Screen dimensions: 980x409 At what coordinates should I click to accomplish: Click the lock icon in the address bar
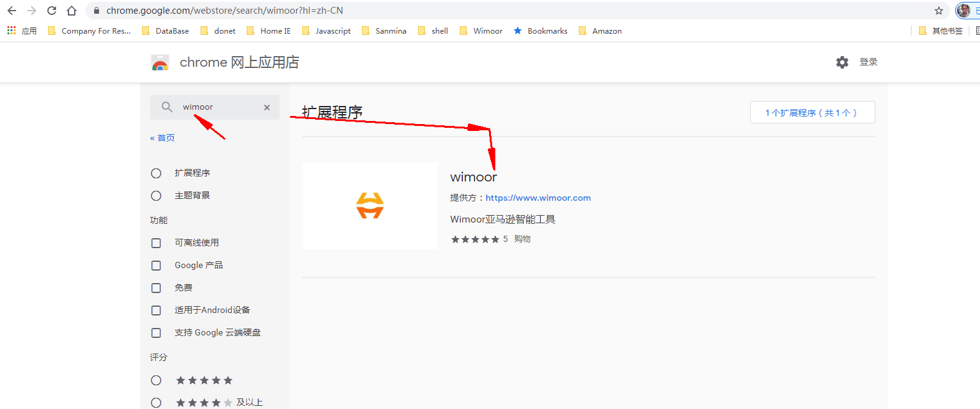tap(96, 11)
